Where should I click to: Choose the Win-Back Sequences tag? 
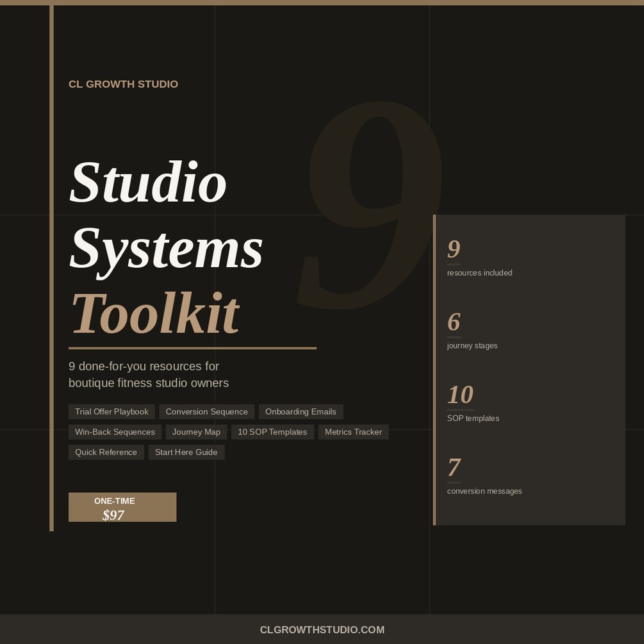[115, 432]
